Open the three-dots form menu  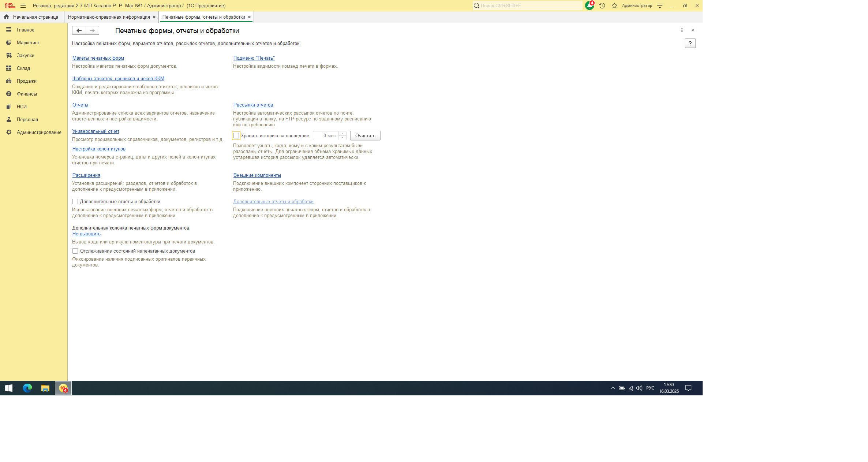(682, 30)
